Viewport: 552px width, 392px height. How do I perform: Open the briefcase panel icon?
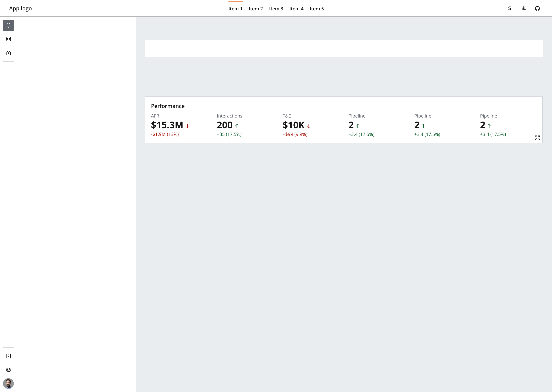[8, 53]
